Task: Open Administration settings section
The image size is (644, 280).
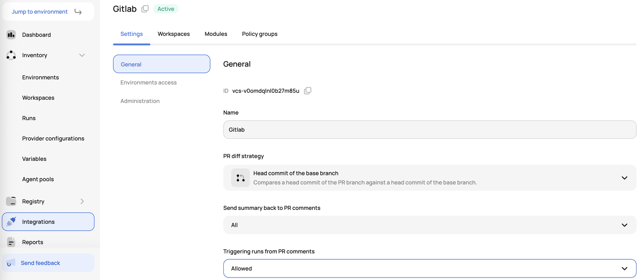Action: tap(140, 101)
